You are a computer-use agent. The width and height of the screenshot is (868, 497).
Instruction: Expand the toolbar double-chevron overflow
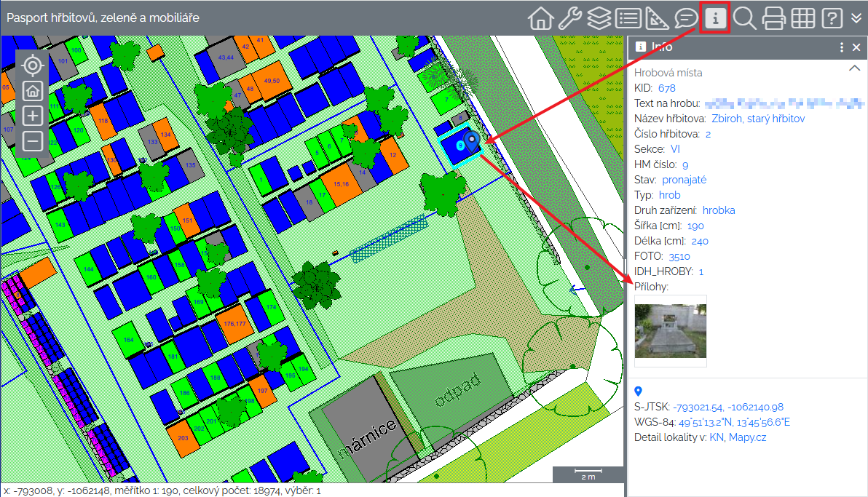pyautogui.click(x=856, y=18)
